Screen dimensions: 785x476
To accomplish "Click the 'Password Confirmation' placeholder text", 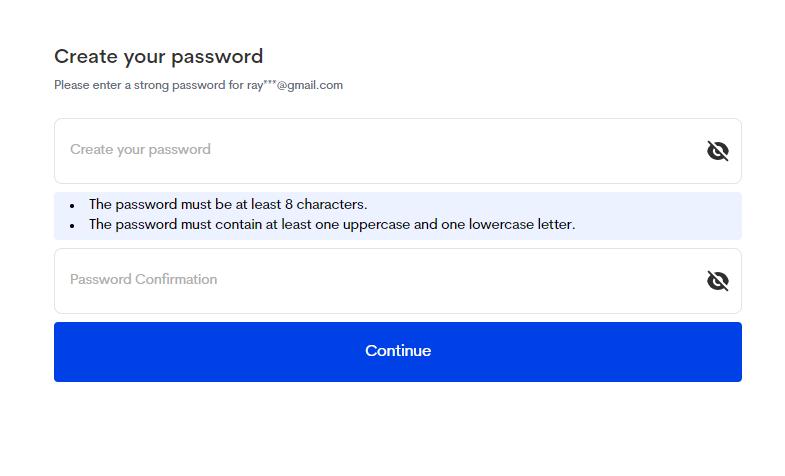I will point(143,280).
